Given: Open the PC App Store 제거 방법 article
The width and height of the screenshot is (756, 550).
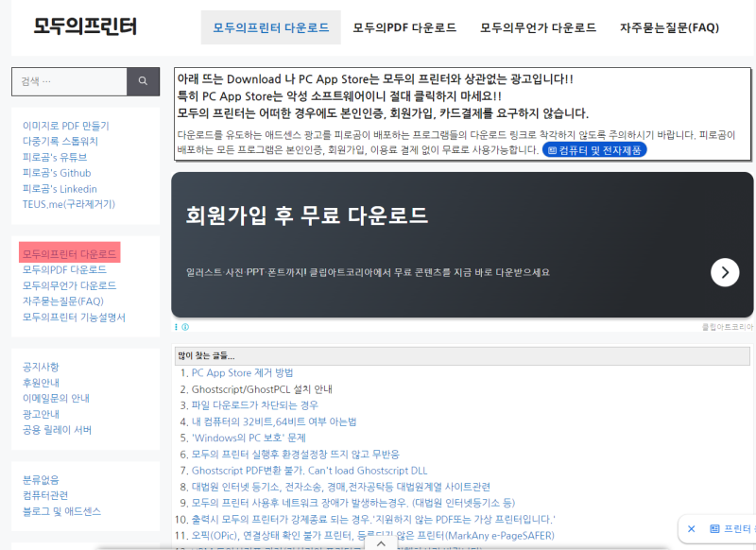Looking at the screenshot, I should coord(242,372).
